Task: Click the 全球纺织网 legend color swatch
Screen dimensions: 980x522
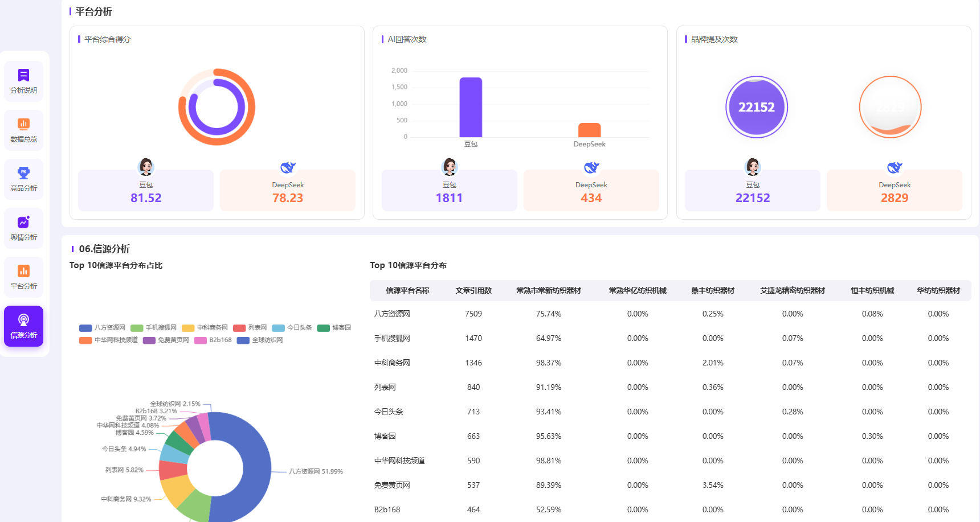Action: (243, 340)
